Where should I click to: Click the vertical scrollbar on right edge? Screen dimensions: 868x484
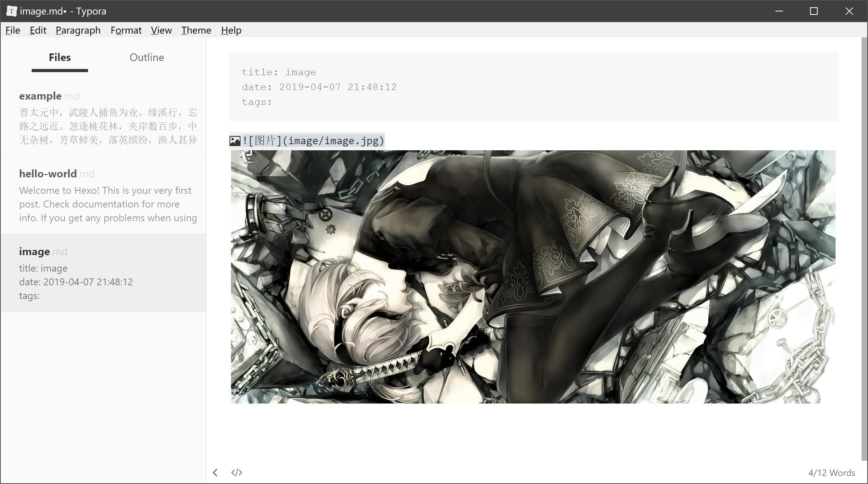[x=864, y=248]
